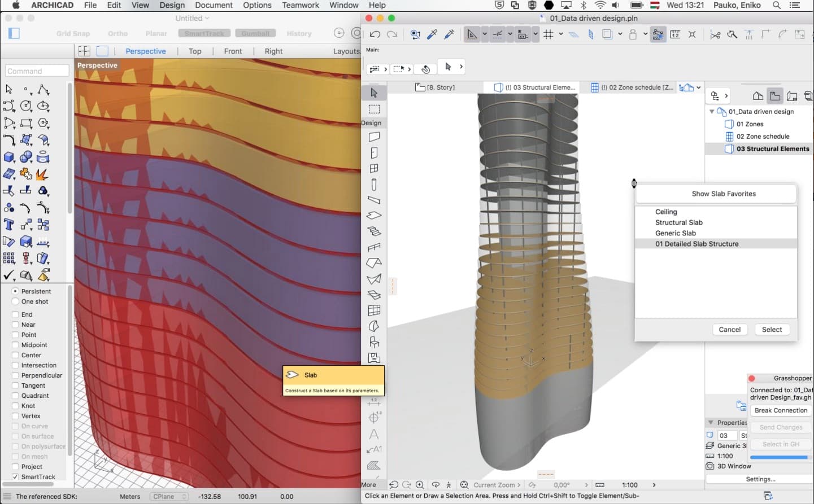Open dropdown next to the guide lines icon
The width and height of the screenshot is (814, 504).
[510, 34]
